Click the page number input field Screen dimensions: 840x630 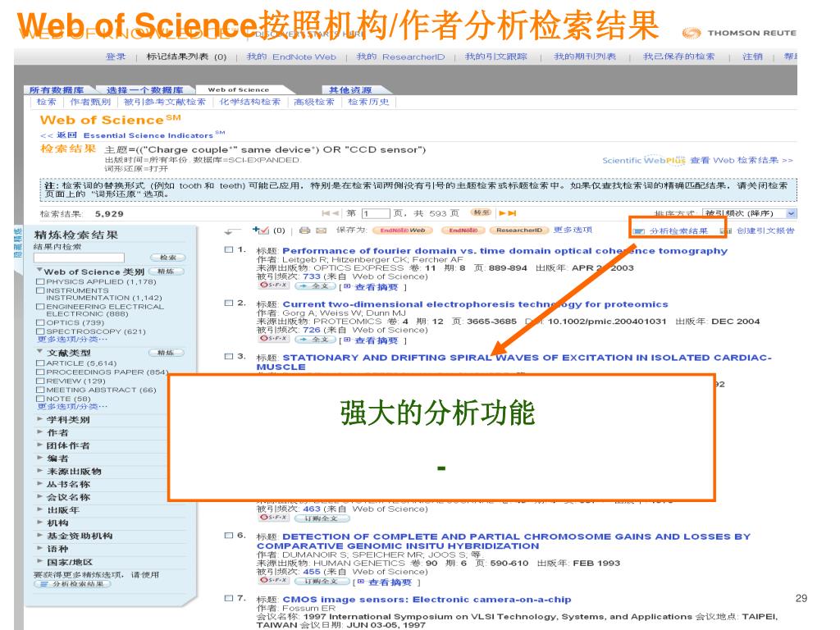pos(376,213)
